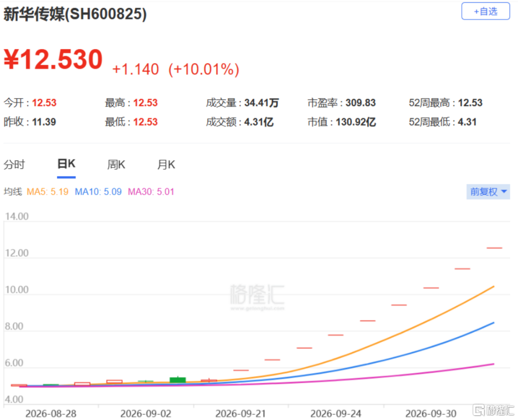Click the 均线 label
518x420 pixels.
click(13, 191)
